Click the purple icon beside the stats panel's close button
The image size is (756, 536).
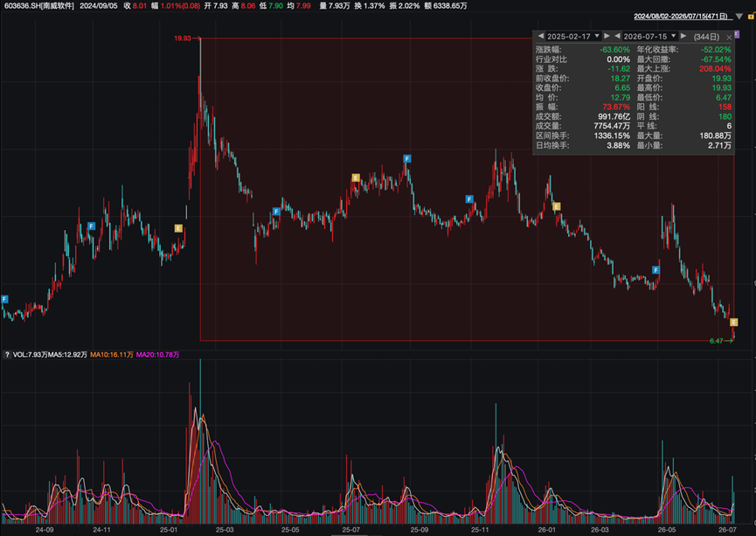[x=737, y=35]
